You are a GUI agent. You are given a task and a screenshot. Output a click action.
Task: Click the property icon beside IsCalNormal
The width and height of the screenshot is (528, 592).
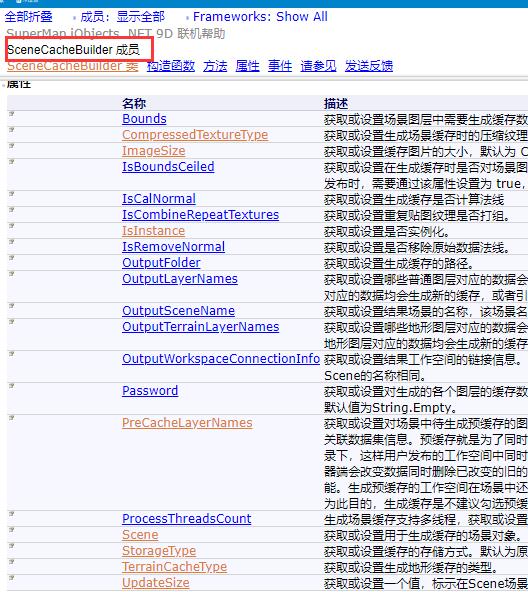[11, 194]
